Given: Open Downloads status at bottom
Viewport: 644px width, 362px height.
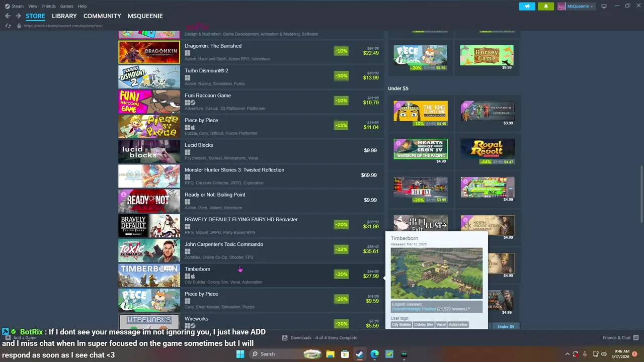Looking at the screenshot, I should 319,338.
